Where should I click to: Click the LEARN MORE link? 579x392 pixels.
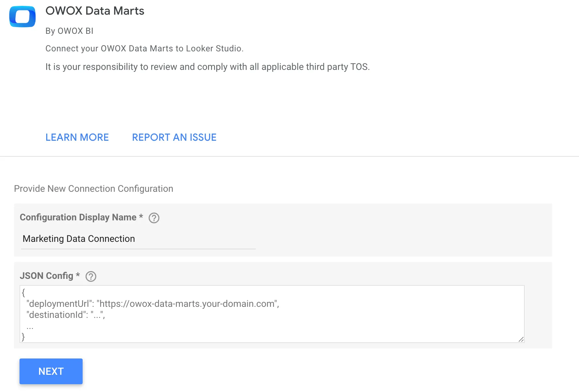point(77,137)
